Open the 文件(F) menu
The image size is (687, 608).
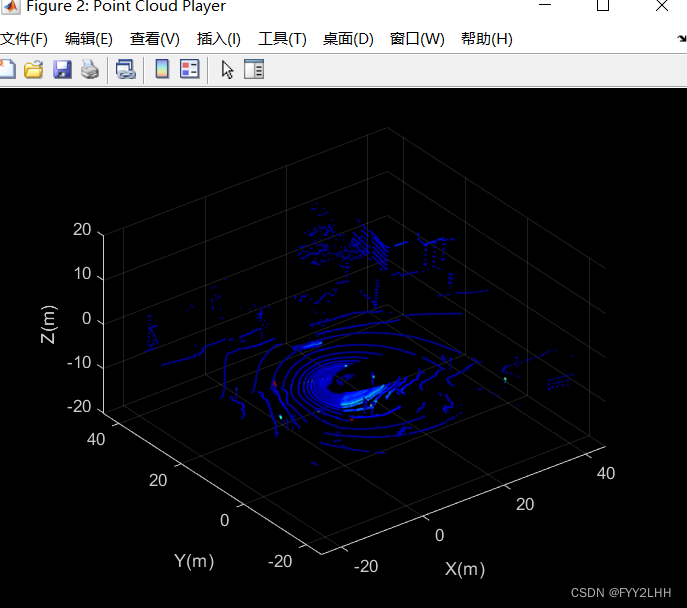[x=24, y=39]
